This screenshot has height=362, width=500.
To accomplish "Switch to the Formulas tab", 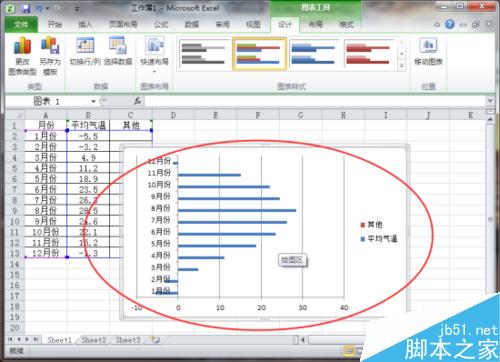I will (161, 24).
